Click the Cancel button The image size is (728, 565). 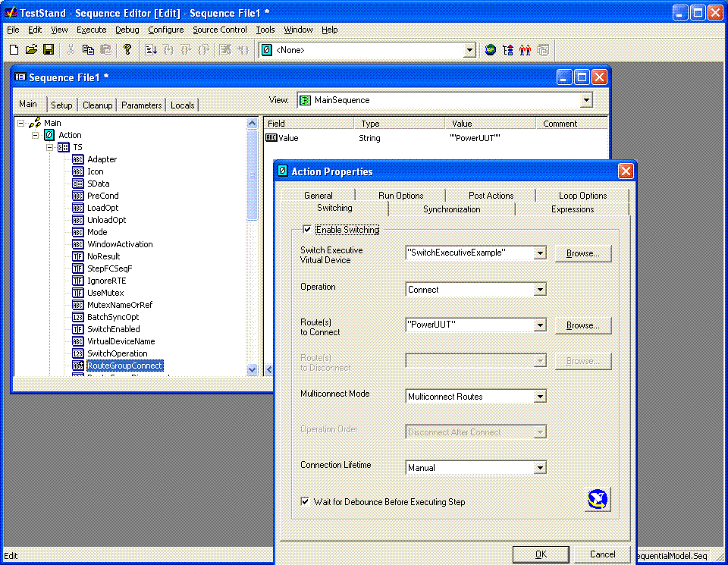tap(602, 554)
